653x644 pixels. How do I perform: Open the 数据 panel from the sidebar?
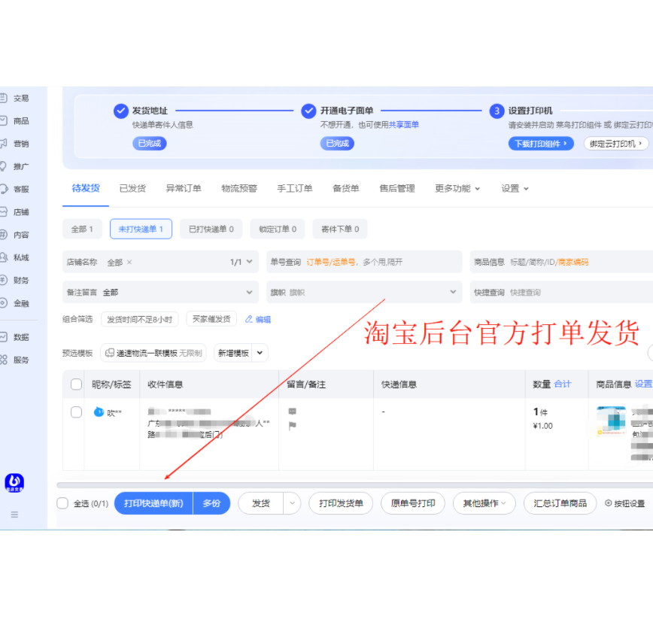[x=19, y=337]
